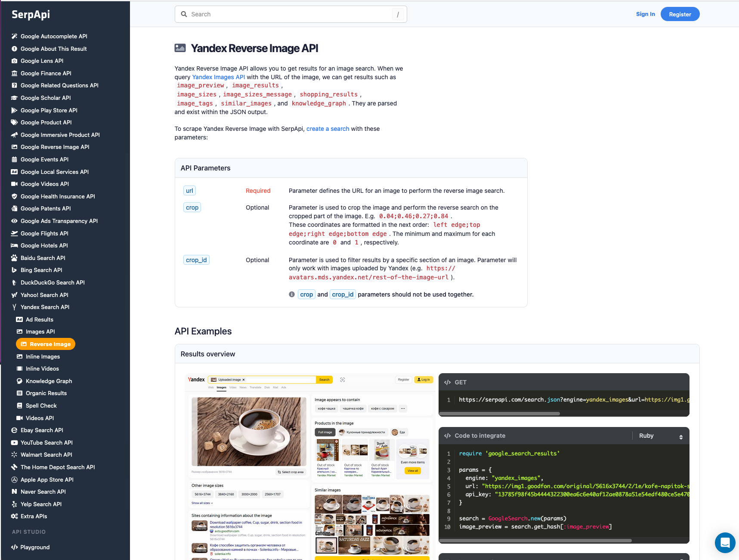Collapse the Yandex Search API section
The width and height of the screenshot is (739, 560).
tap(44, 307)
